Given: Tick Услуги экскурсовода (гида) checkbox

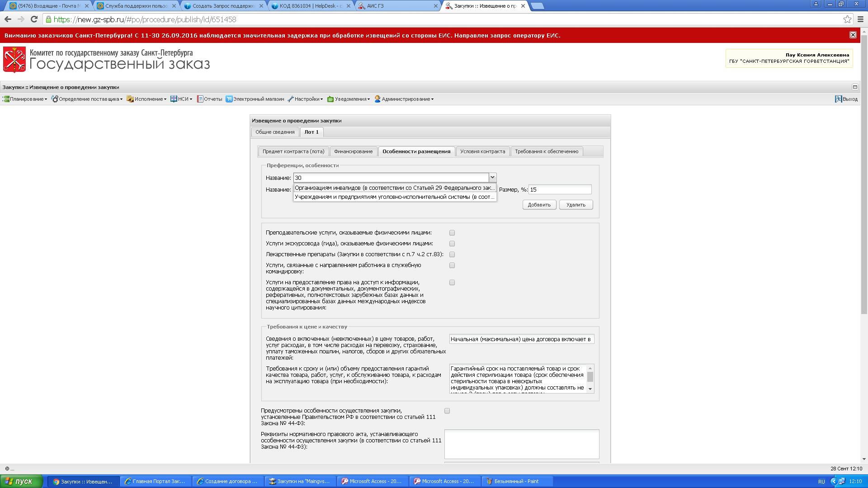Looking at the screenshot, I should point(452,244).
